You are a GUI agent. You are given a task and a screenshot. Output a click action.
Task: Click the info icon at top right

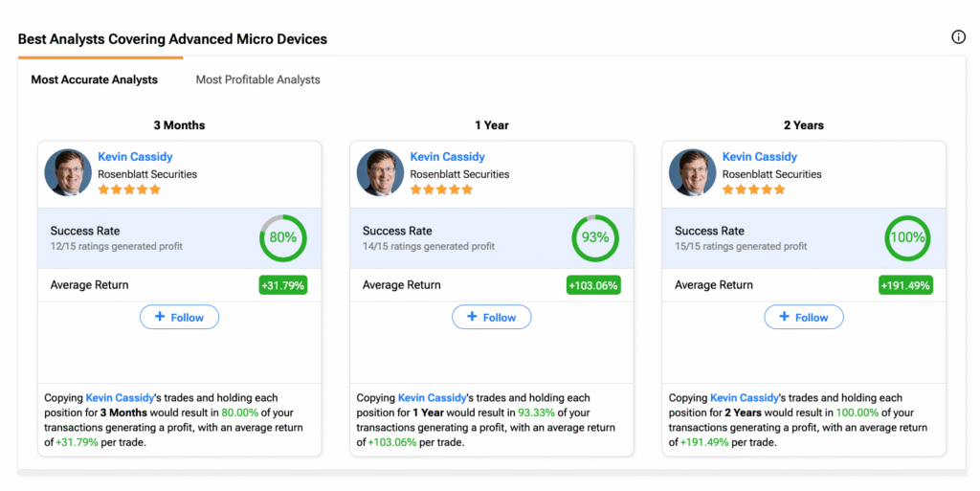pos(958,37)
